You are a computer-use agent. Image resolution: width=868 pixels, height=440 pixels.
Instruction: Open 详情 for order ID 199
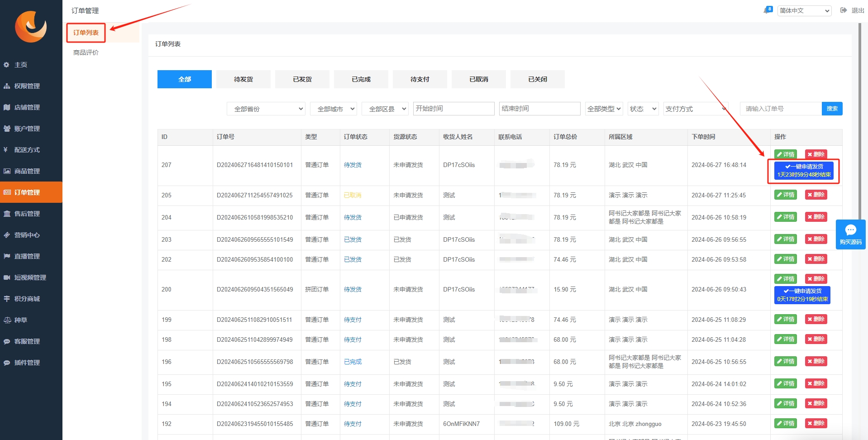point(786,319)
